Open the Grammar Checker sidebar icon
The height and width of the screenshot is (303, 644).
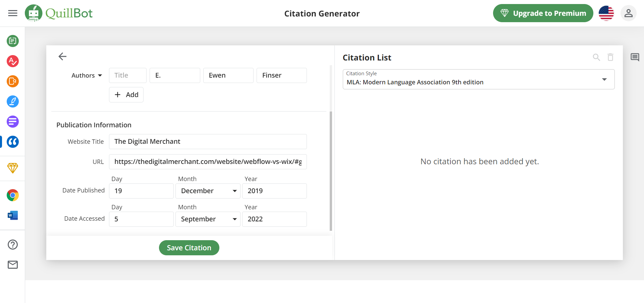[13, 61]
